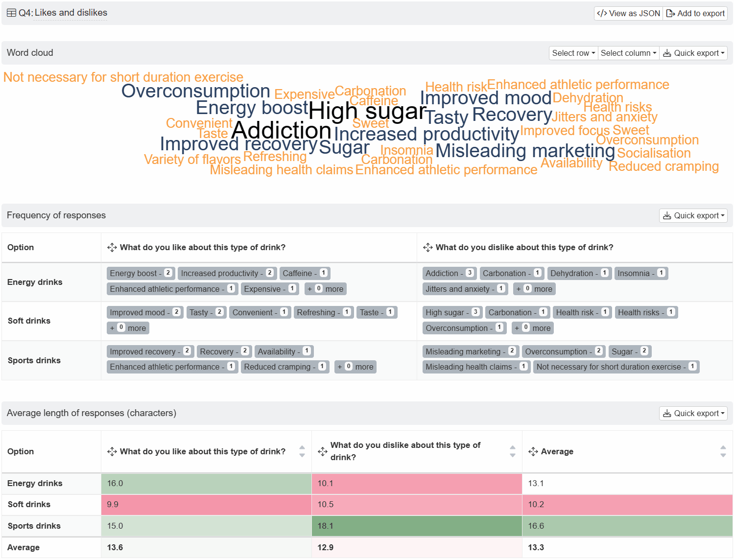
Task: Click the 'Health risks - 1' tag
Action: click(646, 312)
